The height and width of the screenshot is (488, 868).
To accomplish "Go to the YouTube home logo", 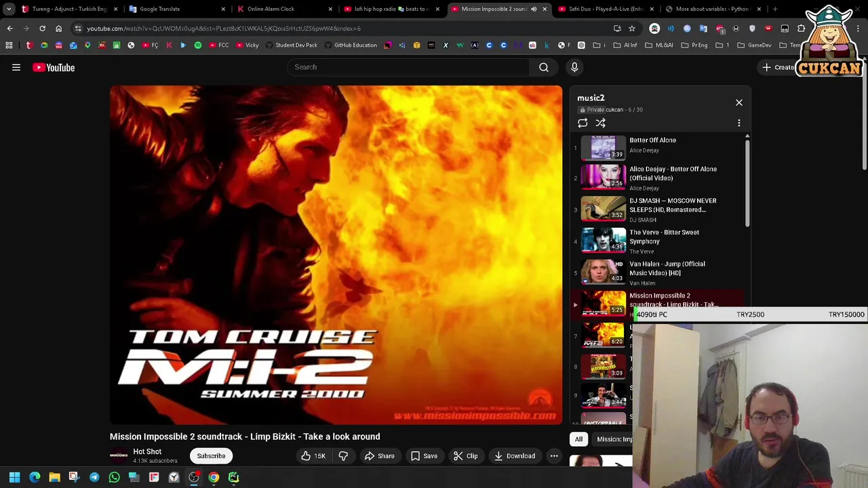I will tap(54, 67).
